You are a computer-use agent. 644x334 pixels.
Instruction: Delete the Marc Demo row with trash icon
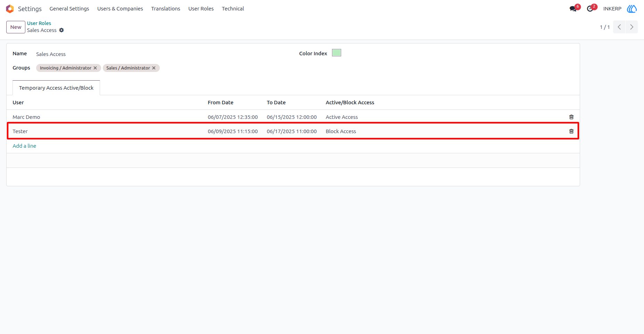click(x=571, y=117)
